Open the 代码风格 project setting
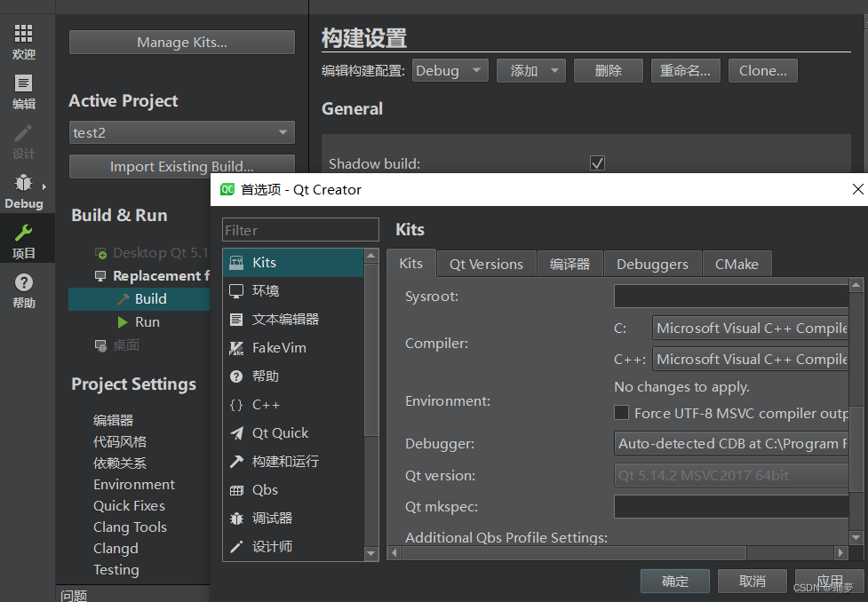Screen dimensions: 868x602 120,441
